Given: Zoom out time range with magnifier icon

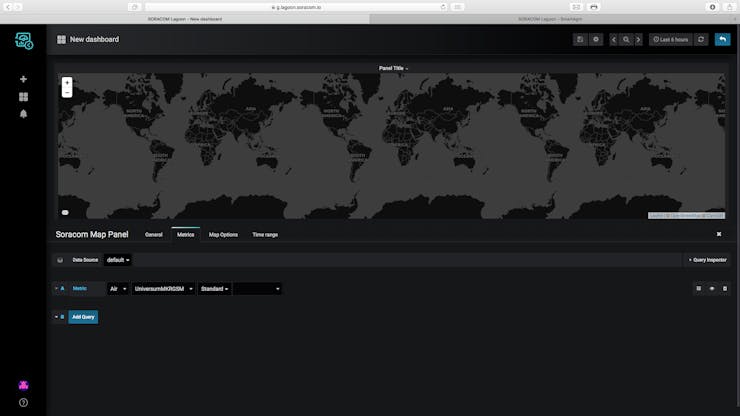Looking at the screenshot, I should 626,40.
